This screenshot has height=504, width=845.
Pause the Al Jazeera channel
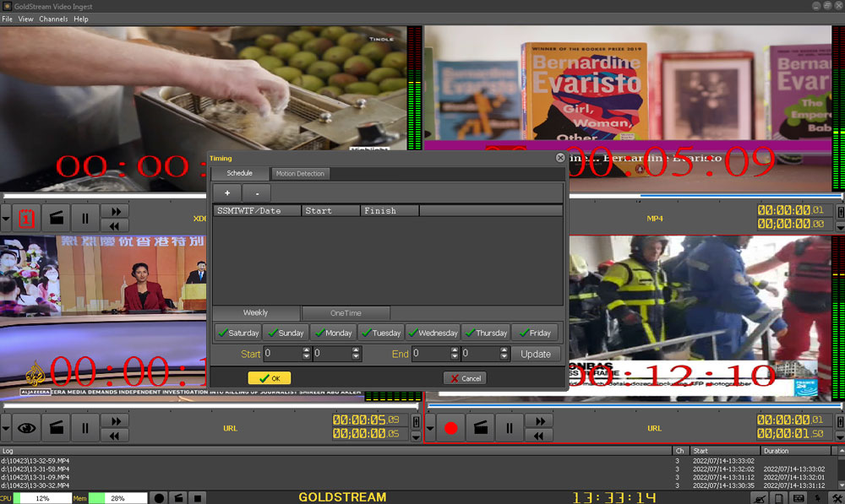click(85, 428)
